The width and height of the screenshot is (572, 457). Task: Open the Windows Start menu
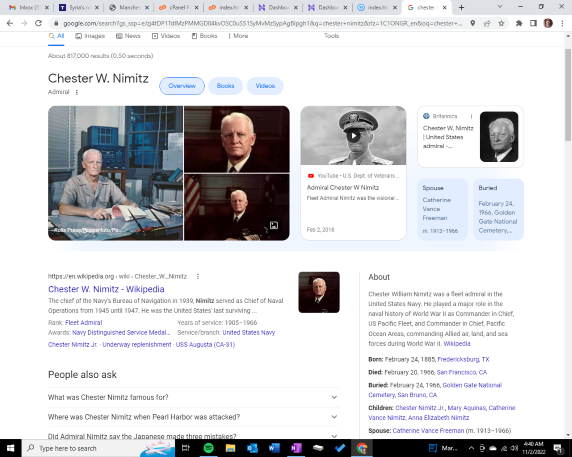11,448
